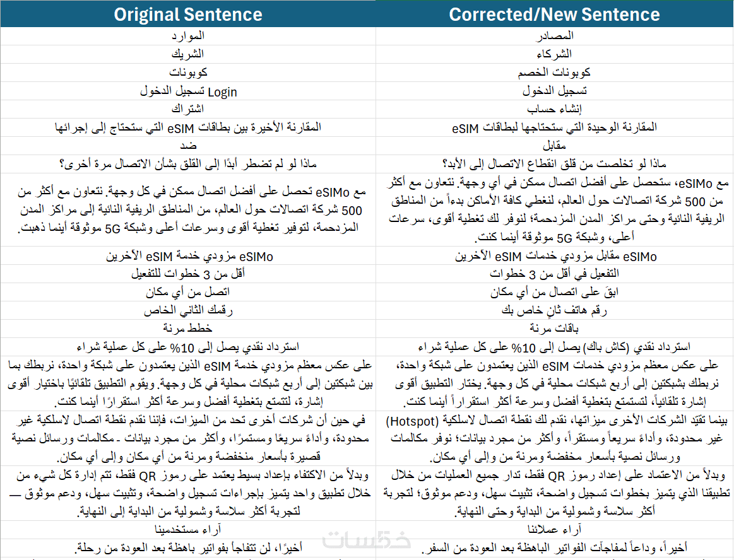Image resolution: width=734 pixels, height=560 pixels.
Task: Select the original cell 'الشريك'
Action: [187, 54]
